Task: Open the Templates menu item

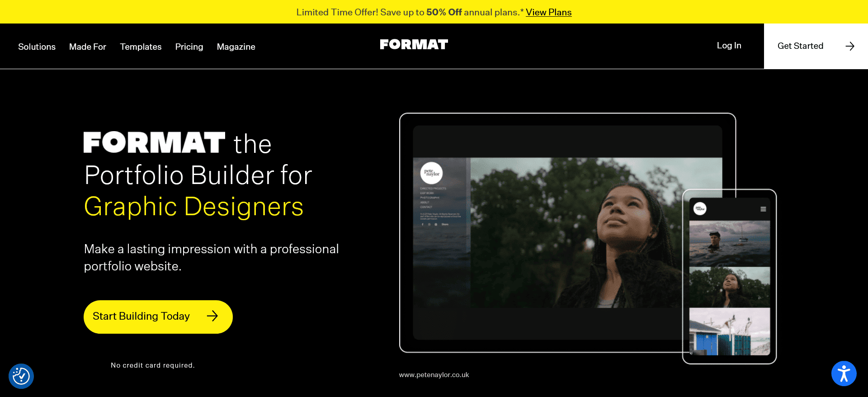Action: pos(141,47)
